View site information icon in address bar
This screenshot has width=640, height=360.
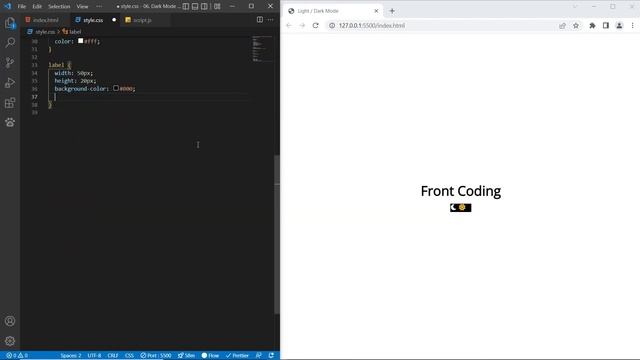pos(332,25)
